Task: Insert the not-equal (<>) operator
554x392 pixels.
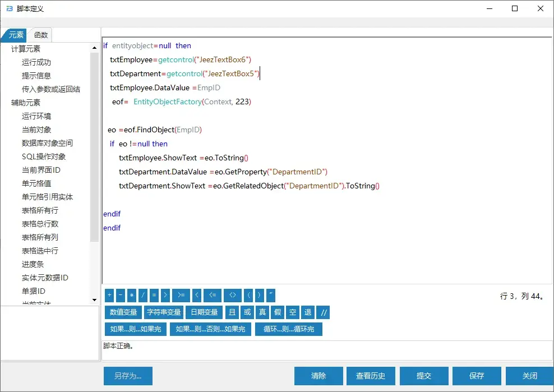Action: pos(232,296)
